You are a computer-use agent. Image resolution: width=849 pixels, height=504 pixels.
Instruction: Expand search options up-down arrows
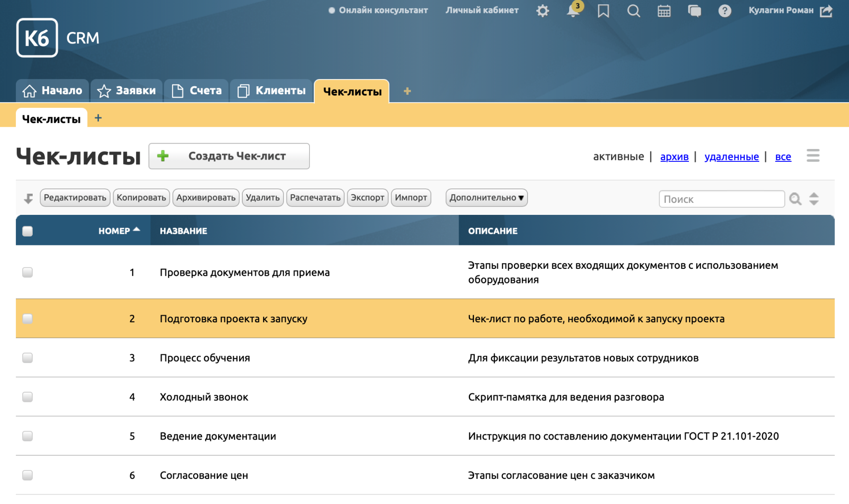click(814, 199)
